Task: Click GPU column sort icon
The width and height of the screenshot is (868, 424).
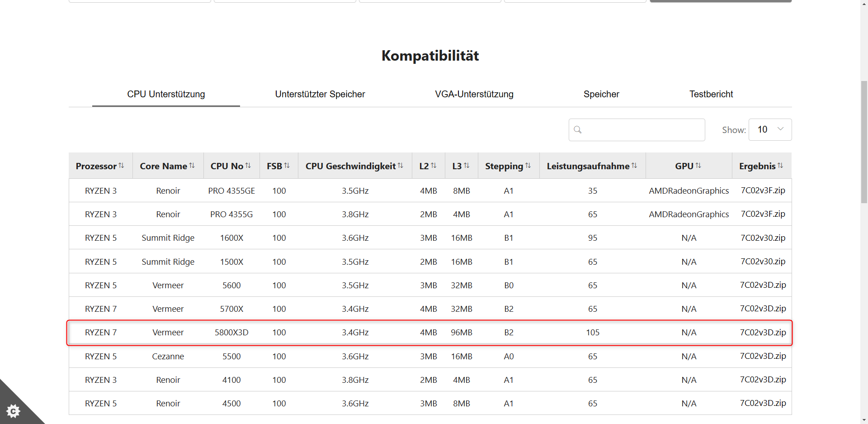Action: click(698, 166)
